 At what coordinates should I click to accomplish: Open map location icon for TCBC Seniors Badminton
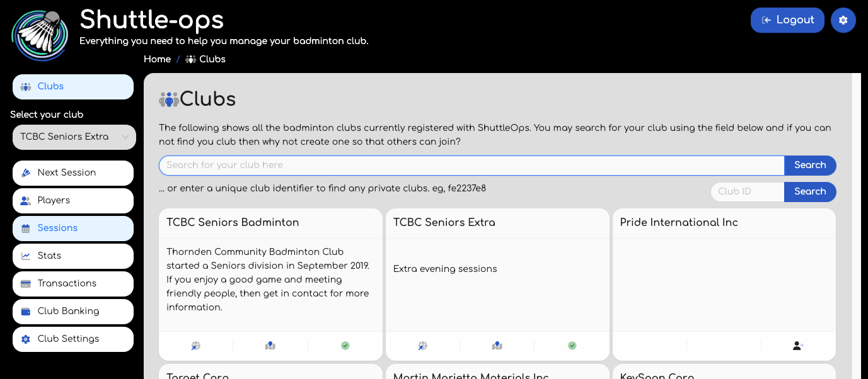tap(270, 346)
